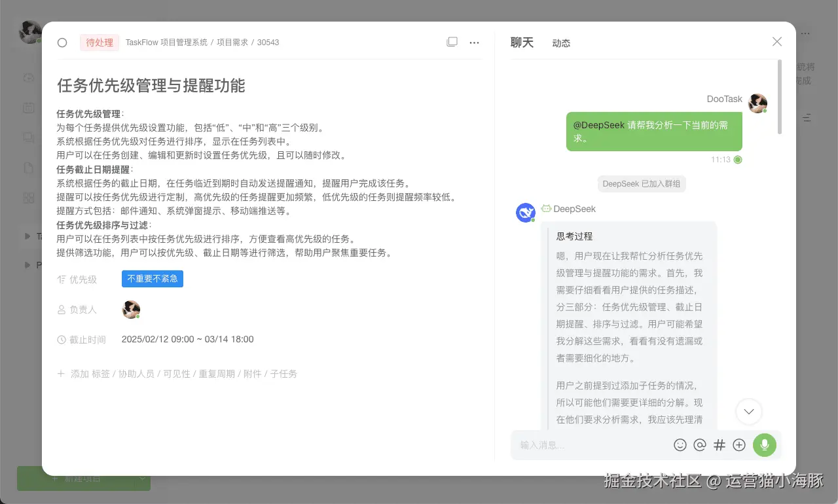
Task: Click the DooTask user avatar in chat
Action: point(757,103)
